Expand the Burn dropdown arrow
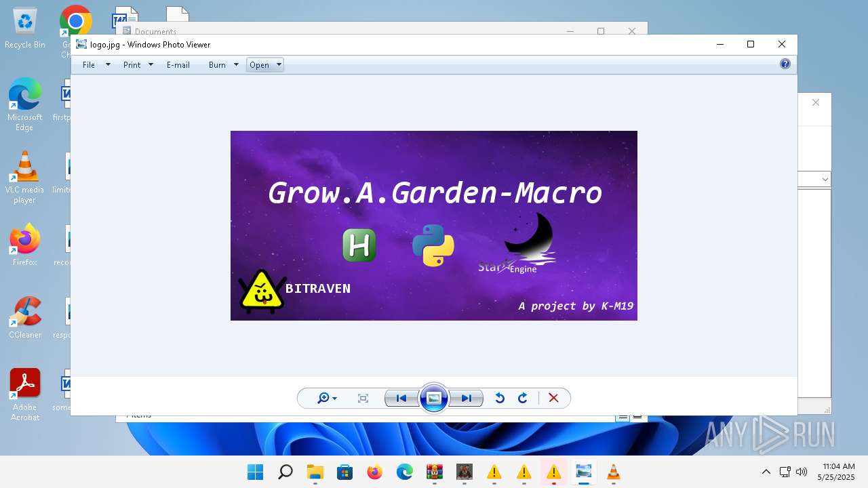This screenshot has height=488, width=868. (x=236, y=65)
